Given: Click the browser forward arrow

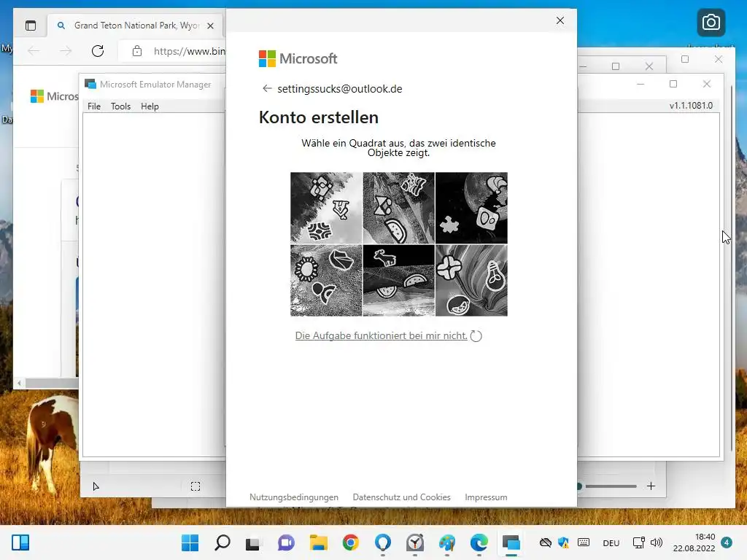Looking at the screenshot, I should click(66, 51).
